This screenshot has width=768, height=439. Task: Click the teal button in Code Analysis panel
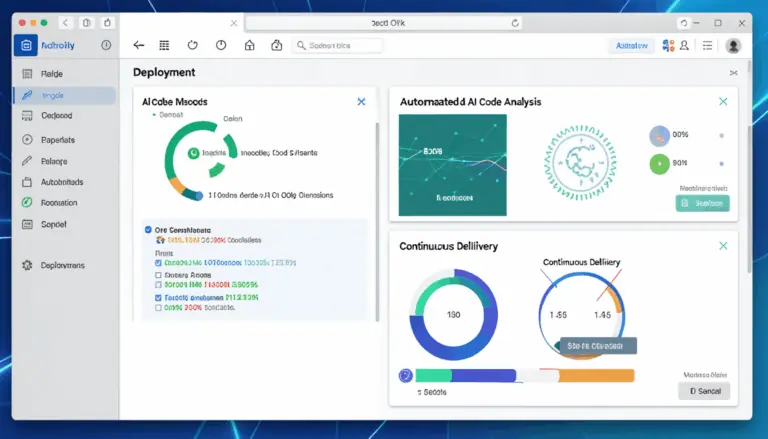pos(702,203)
